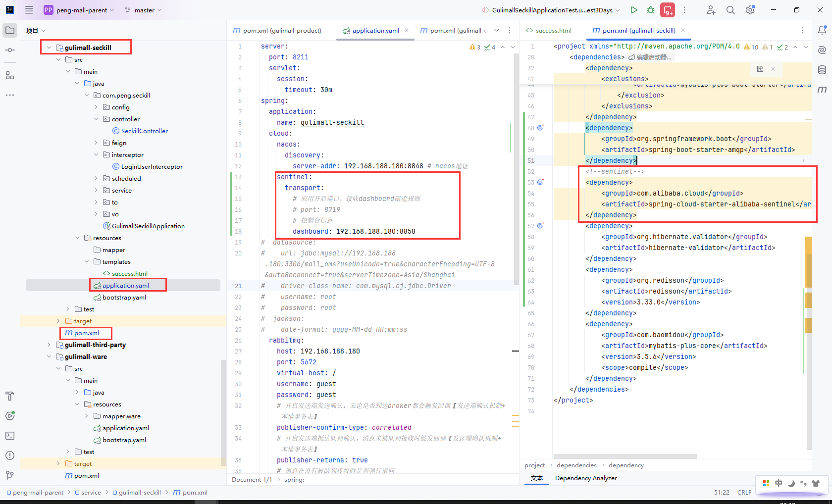Open the Project tool window icon
Screen dimensions: 832x504
coord(10,30)
